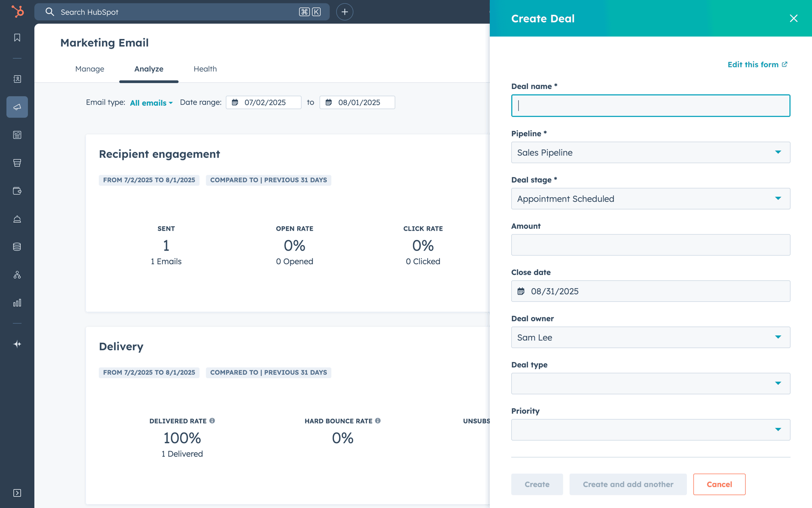Switch to the Manage tab
This screenshot has height=508, width=812.
tap(90, 69)
